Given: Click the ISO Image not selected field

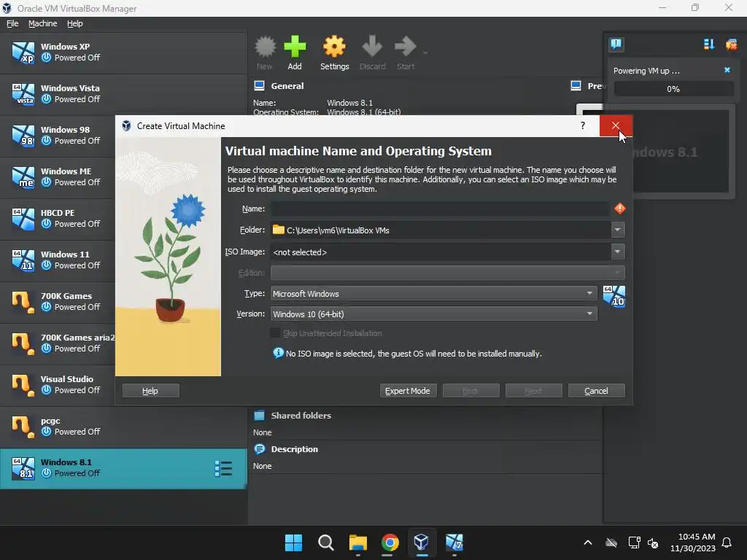Looking at the screenshot, I should tap(440, 252).
